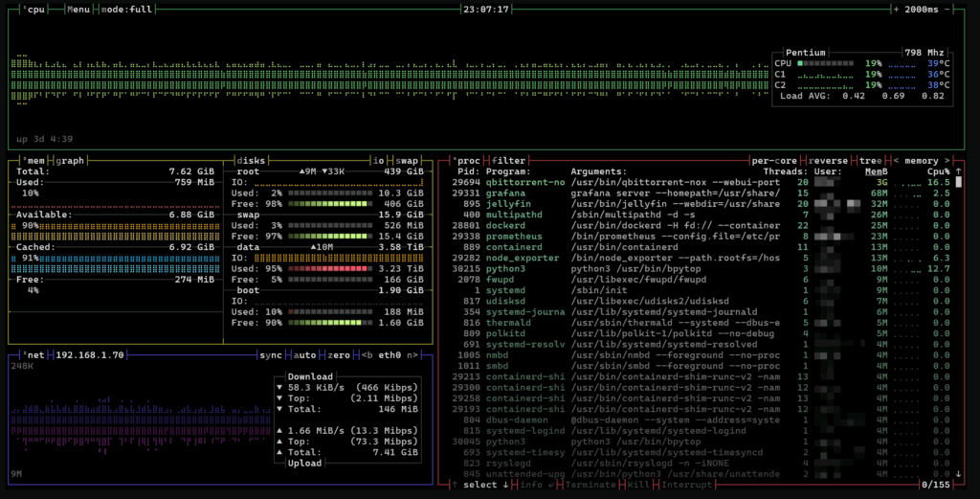
Task: Open the proc filter input
Action: coord(509,161)
